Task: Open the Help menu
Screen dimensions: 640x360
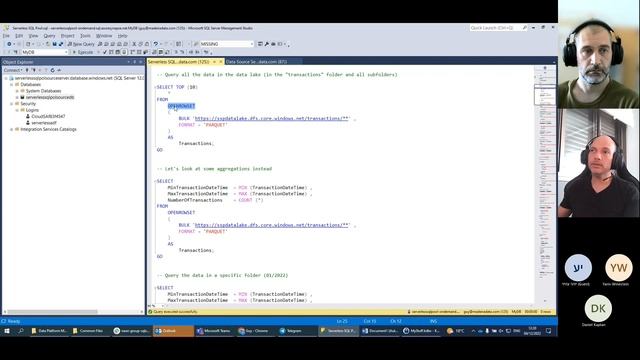Action: [122, 36]
